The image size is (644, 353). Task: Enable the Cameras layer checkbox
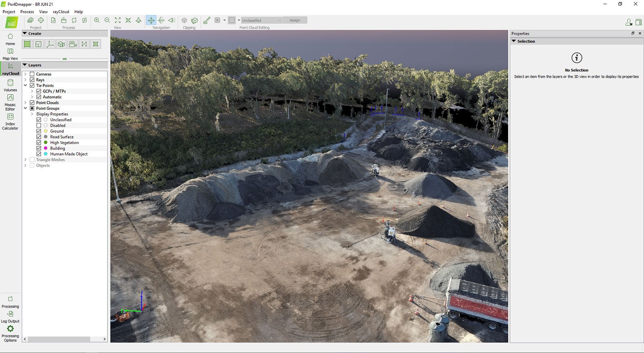pos(32,74)
